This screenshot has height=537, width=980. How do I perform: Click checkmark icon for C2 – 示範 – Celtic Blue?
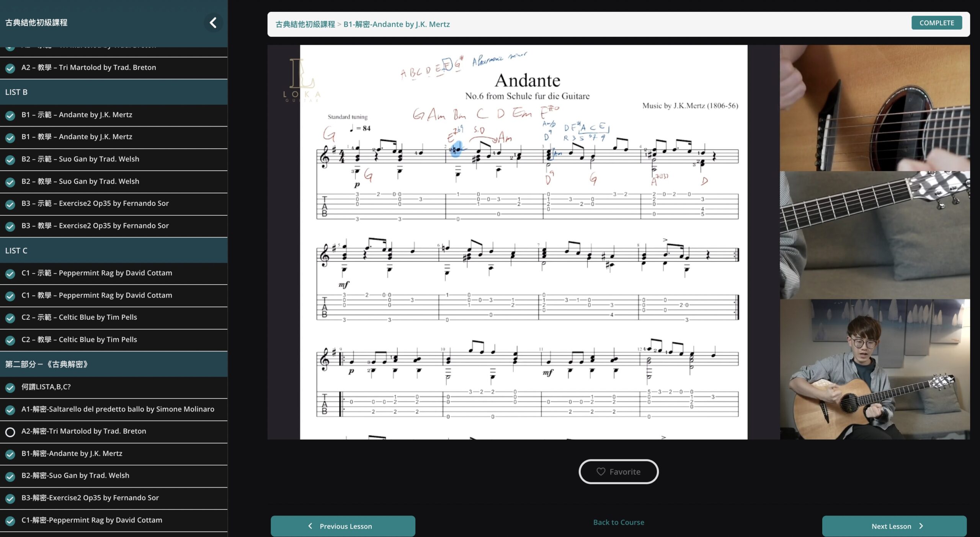tap(10, 318)
